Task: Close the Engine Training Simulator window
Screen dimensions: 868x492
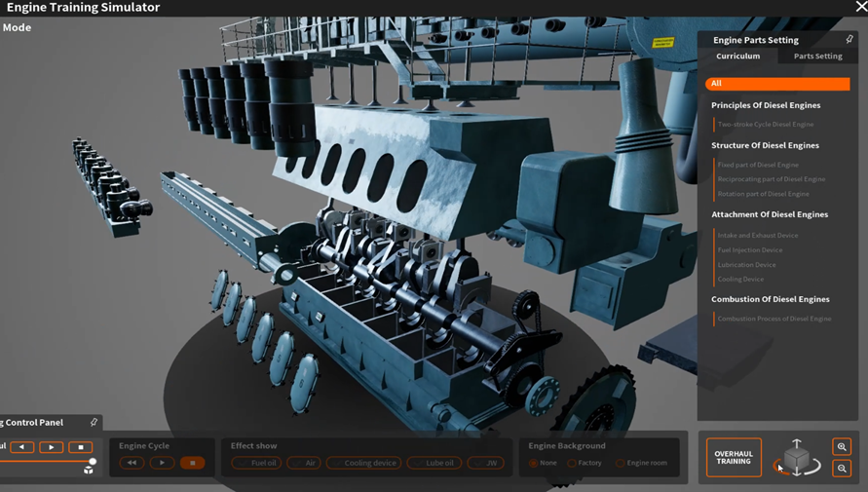Action: [x=861, y=7]
